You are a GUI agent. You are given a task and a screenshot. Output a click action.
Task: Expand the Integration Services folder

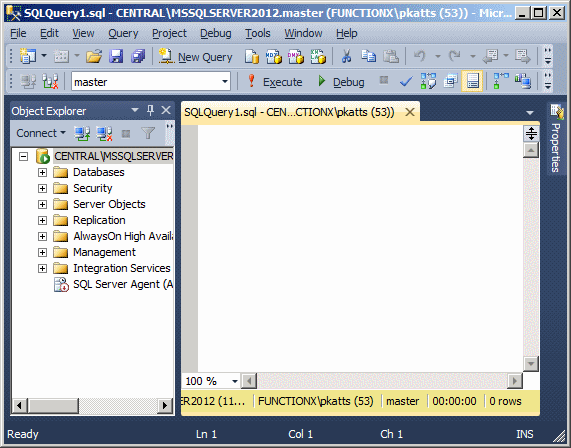42,268
